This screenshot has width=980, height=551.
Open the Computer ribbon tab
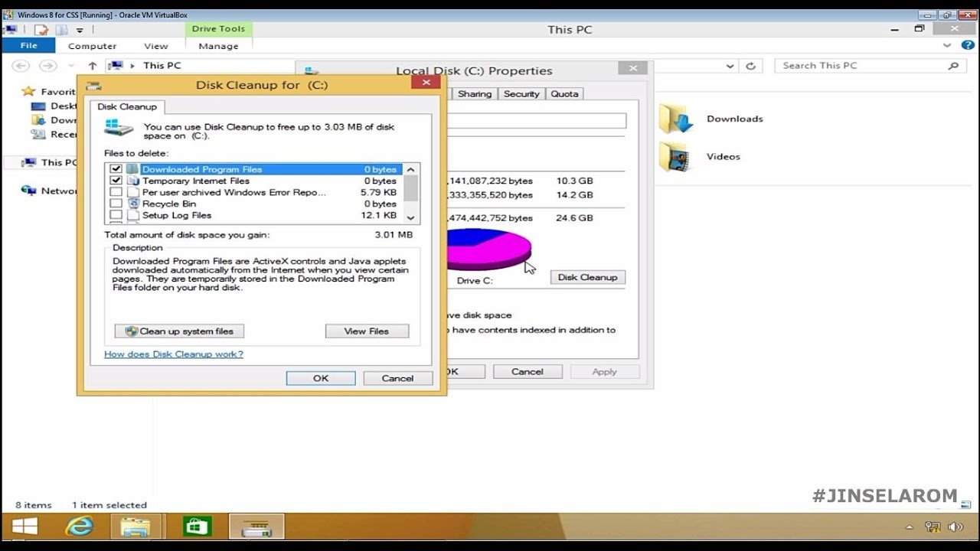pyautogui.click(x=92, y=46)
